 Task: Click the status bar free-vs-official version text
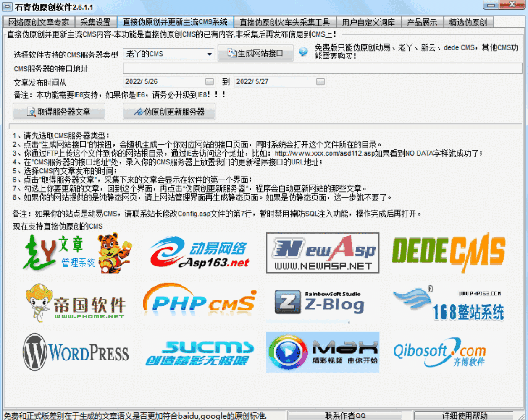point(135,416)
